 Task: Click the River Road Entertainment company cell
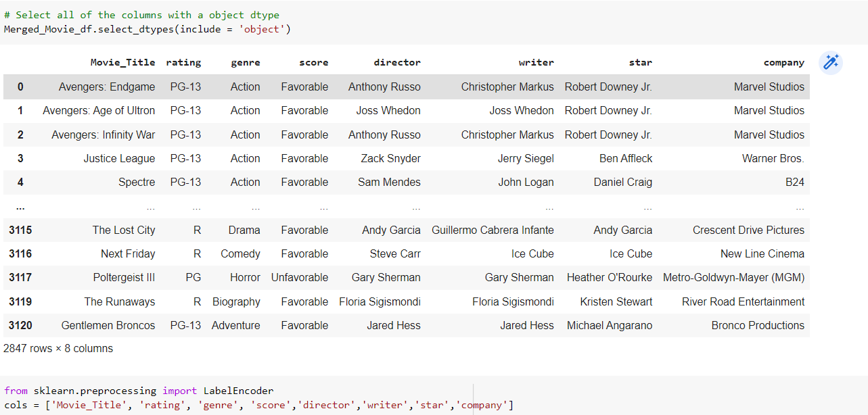click(x=744, y=301)
